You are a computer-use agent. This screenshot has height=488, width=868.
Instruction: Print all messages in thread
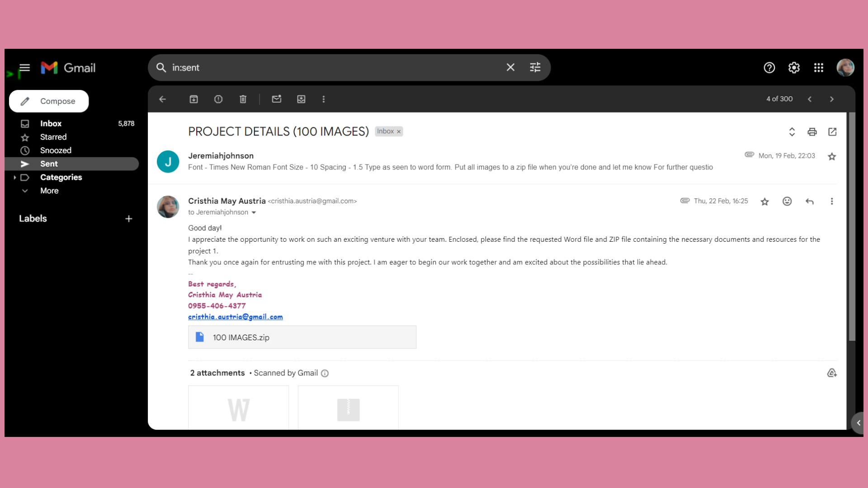coord(812,131)
